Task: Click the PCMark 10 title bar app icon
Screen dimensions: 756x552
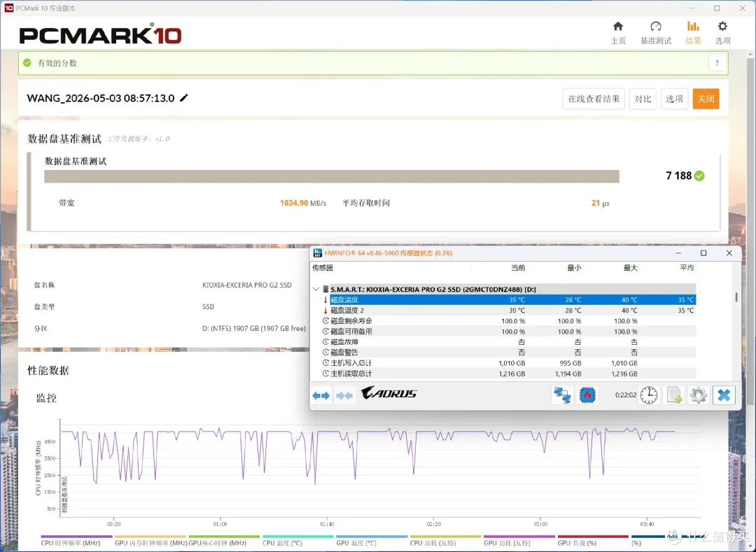Action: point(8,8)
